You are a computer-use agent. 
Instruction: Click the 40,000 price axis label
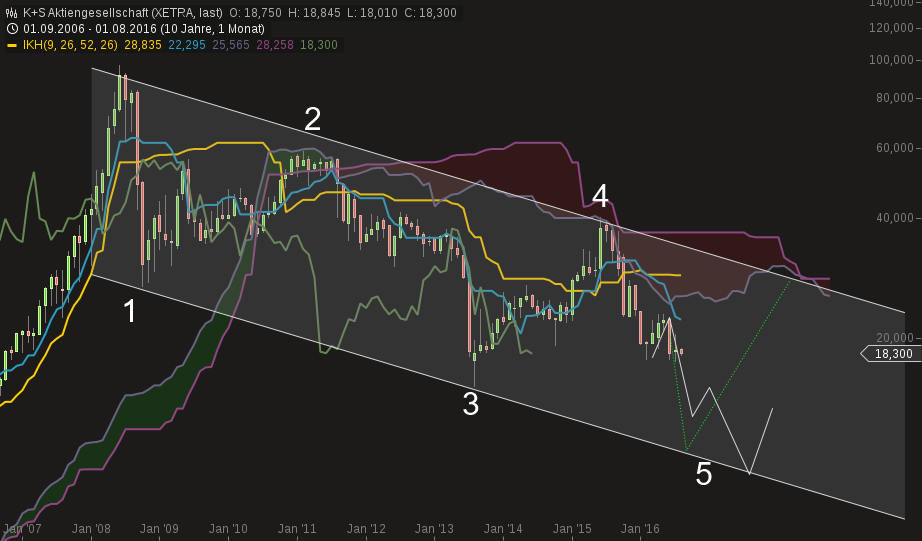coord(895,218)
